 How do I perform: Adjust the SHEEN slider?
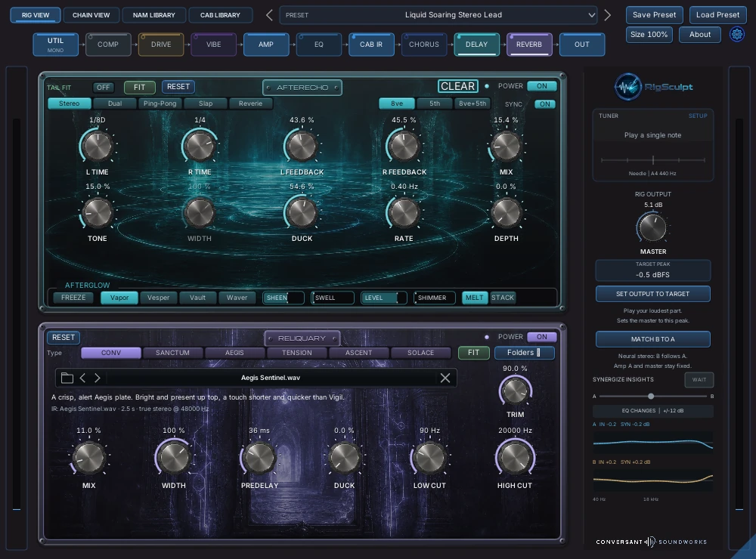(x=283, y=298)
